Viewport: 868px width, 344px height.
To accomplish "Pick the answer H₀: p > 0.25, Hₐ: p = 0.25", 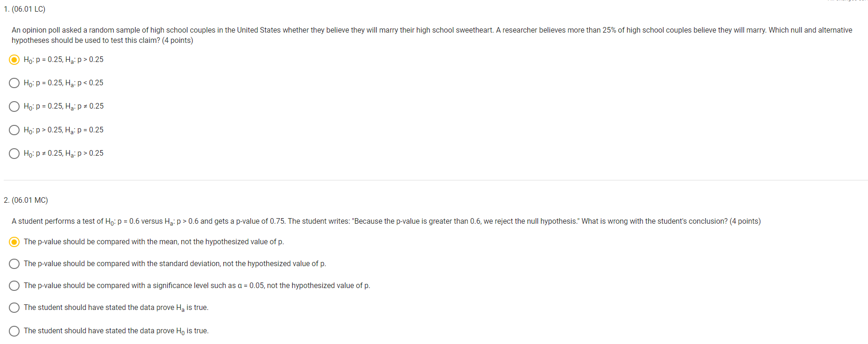I will (x=14, y=130).
